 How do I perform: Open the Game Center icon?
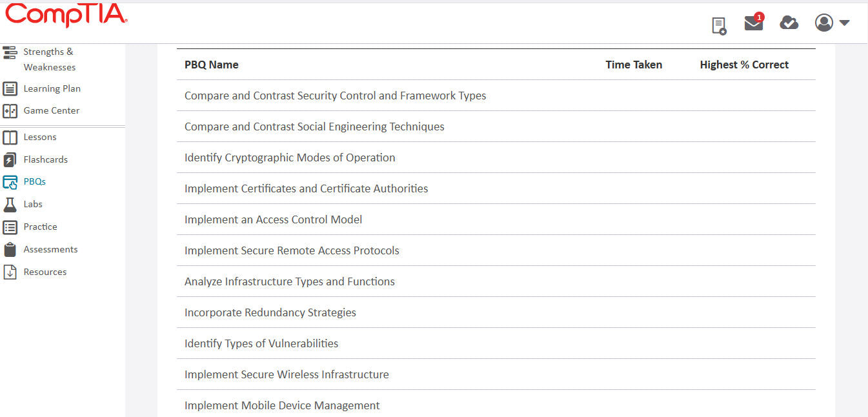(x=9, y=110)
